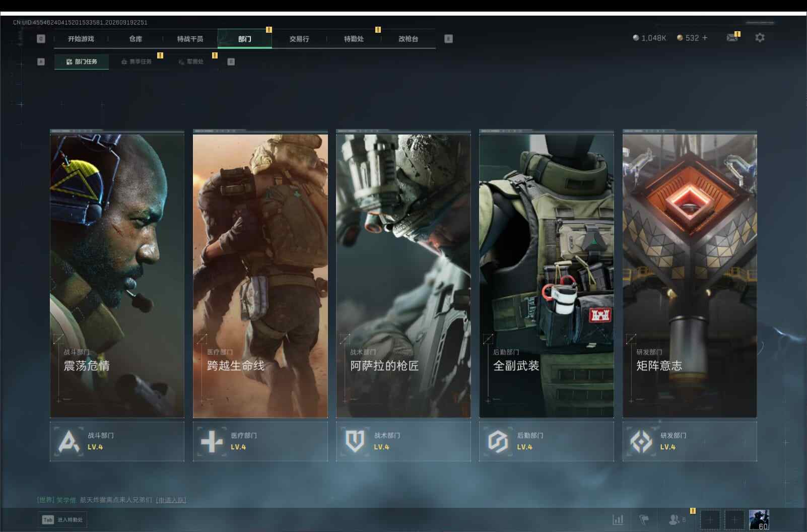Viewport: 807px width, 532px height.
Task: Click the 532 currency amount
Action: point(692,38)
